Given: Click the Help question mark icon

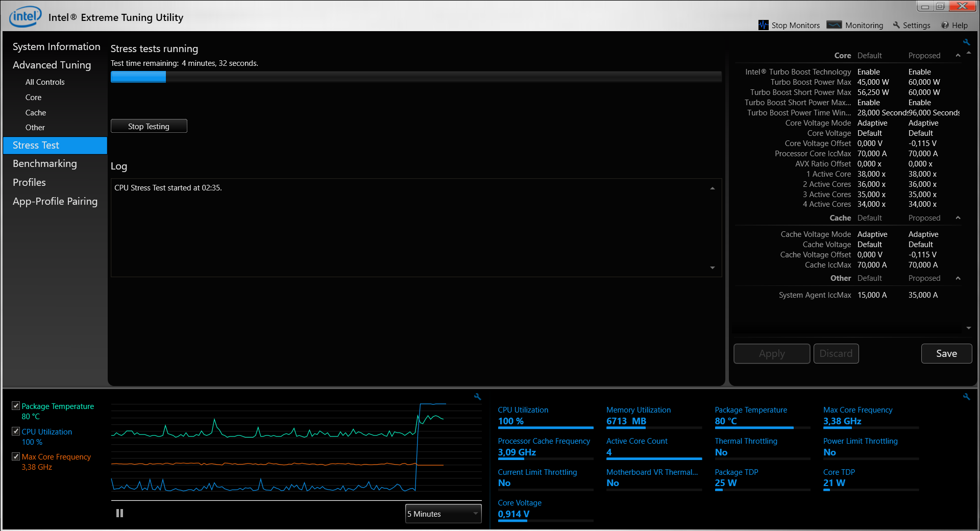Looking at the screenshot, I should (945, 25).
